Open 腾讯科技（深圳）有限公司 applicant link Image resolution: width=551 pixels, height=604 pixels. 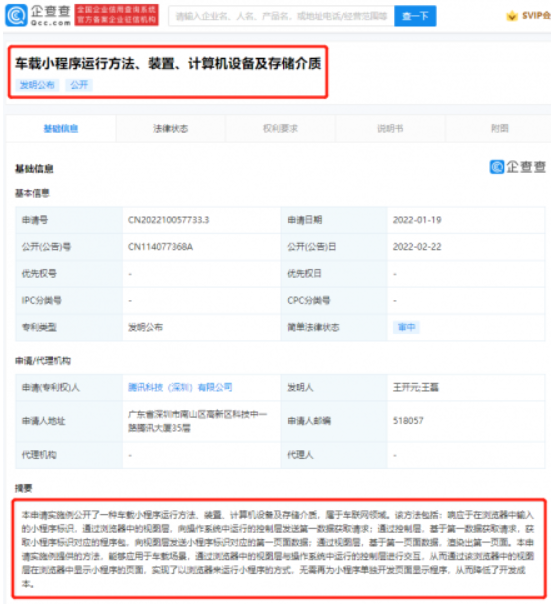point(180,387)
